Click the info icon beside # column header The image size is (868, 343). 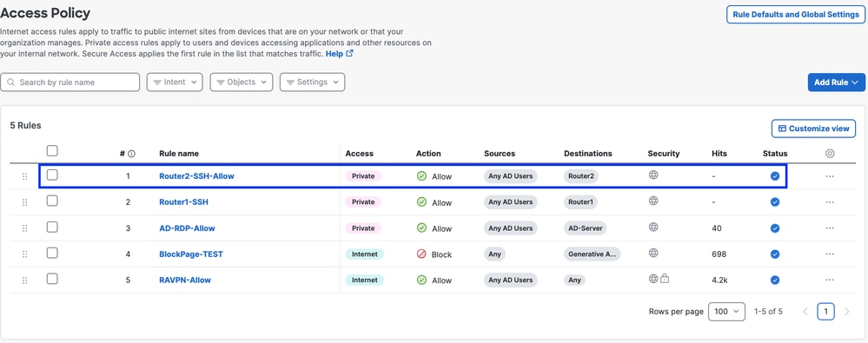132,154
